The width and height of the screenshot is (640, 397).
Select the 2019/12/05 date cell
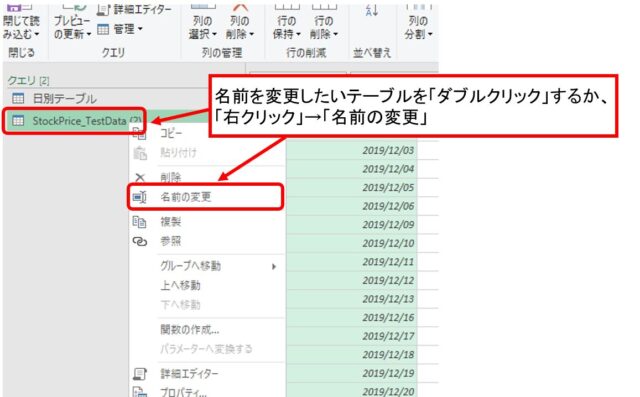(x=352, y=188)
